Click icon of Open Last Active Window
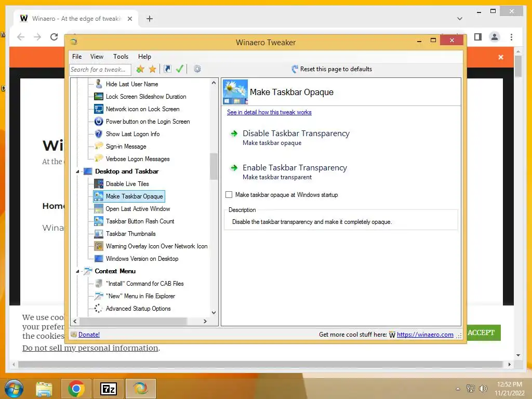The height and width of the screenshot is (399, 532). click(x=99, y=209)
